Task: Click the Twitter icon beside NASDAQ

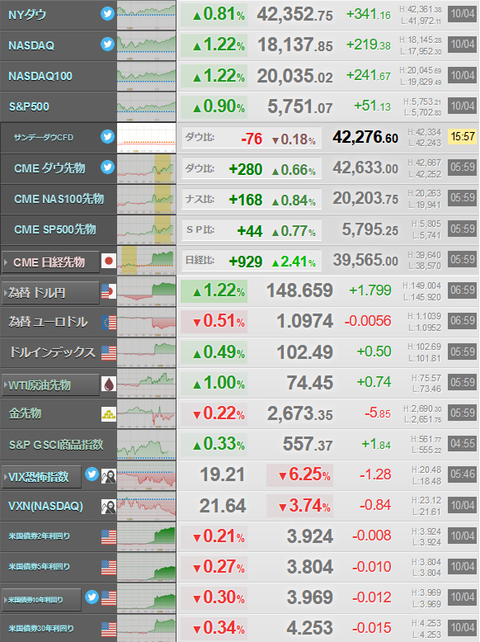Action: click(x=107, y=44)
